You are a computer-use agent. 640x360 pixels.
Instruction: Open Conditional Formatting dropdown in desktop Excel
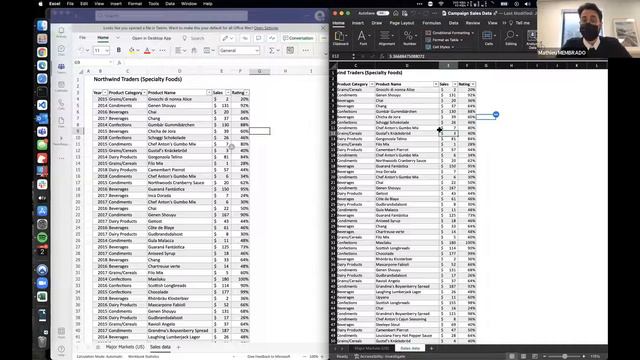click(x=450, y=33)
